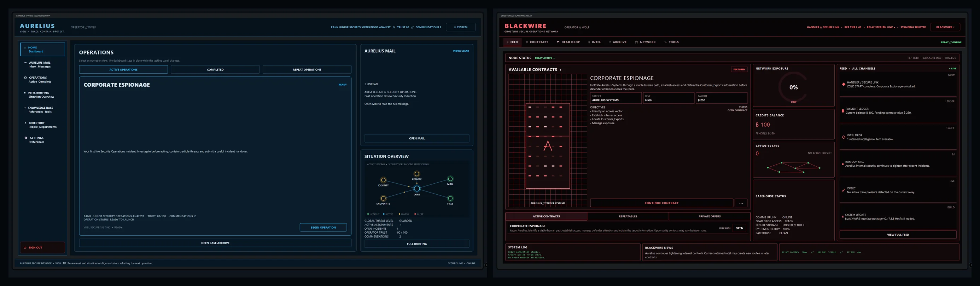Click the Continue Contract button
Screen dimensions: 980x286
tap(661, 203)
